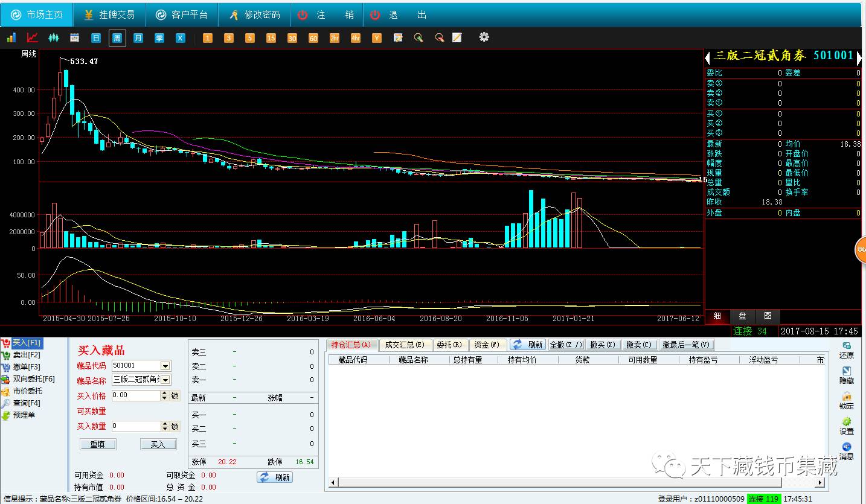866x504 pixels.
Task: Expand the 藏品名称 dropdown
Action: [165, 380]
